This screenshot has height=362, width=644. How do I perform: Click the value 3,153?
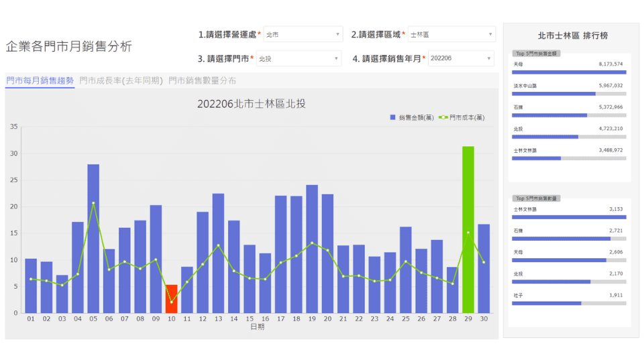click(x=616, y=209)
